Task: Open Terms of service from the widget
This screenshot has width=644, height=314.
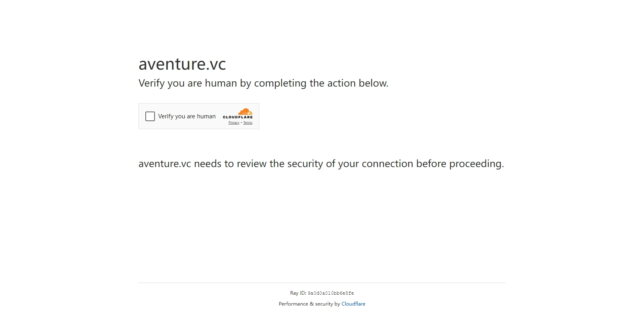Action: (248, 122)
